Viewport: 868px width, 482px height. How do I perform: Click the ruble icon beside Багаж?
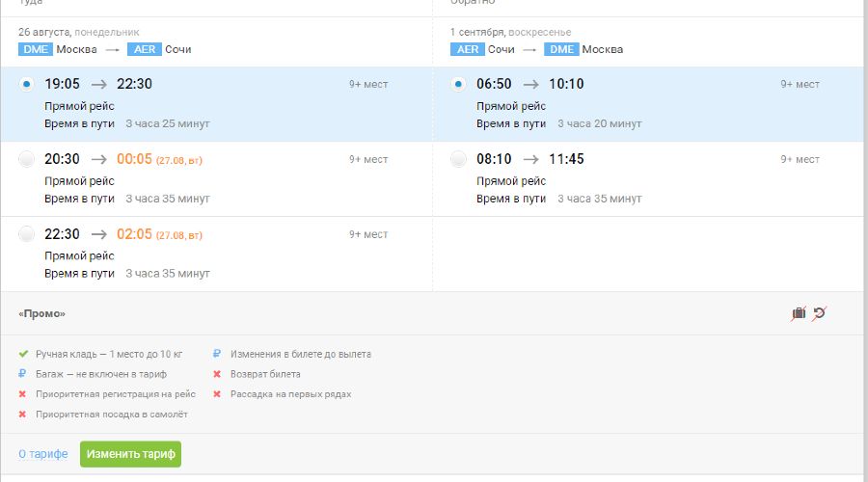tap(22, 374)
